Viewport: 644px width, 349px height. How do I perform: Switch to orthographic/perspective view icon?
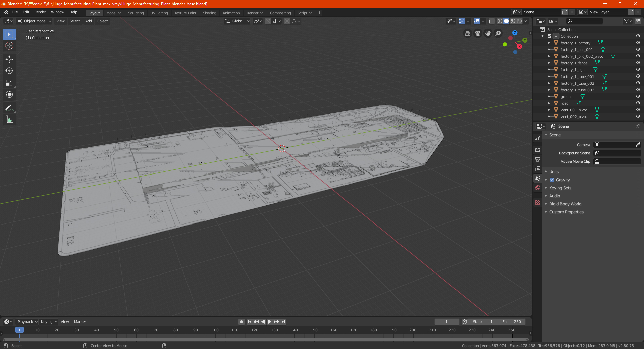pos(468,33)
